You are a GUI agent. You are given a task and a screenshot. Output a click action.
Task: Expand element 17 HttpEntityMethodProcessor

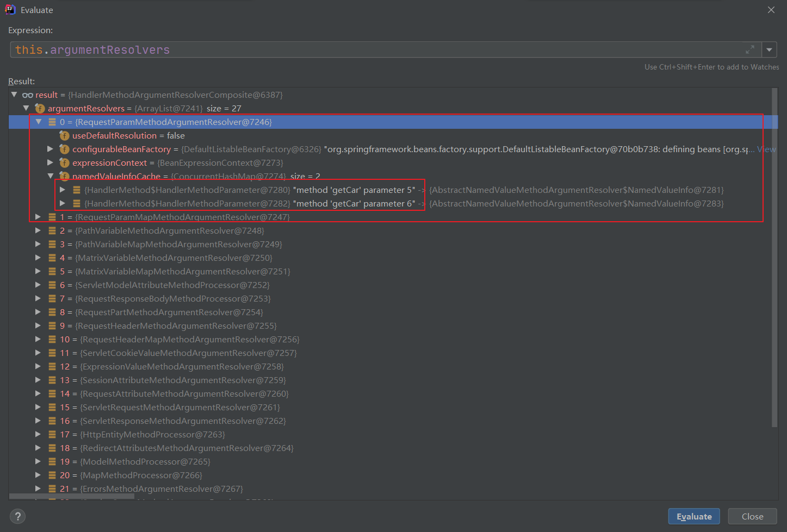(38, 434)
